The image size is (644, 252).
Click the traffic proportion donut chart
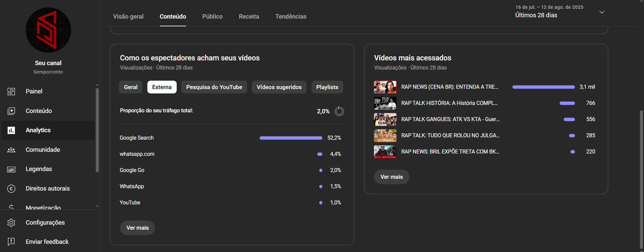(339, 111)
